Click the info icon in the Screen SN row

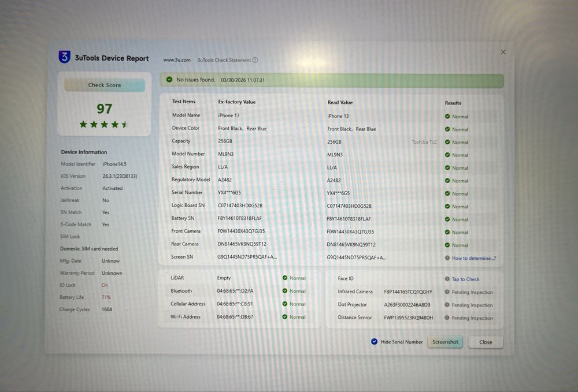pos(447,258)
